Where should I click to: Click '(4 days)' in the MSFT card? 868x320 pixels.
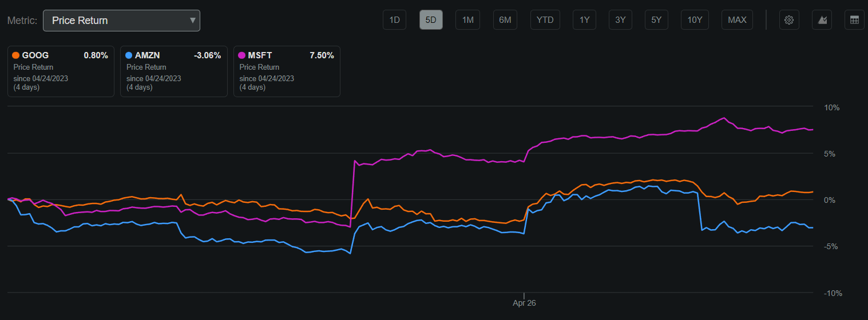pos(252,87)
